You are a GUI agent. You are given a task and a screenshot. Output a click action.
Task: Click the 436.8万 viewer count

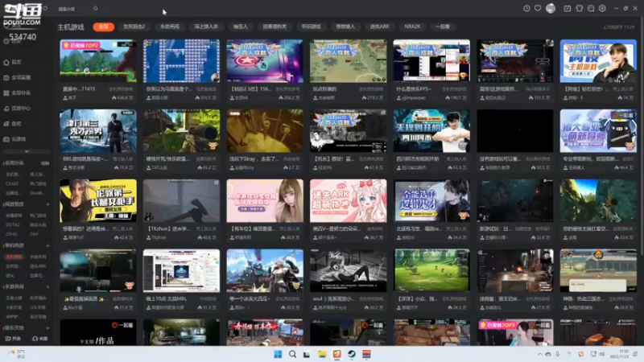(x=122, y=98)
